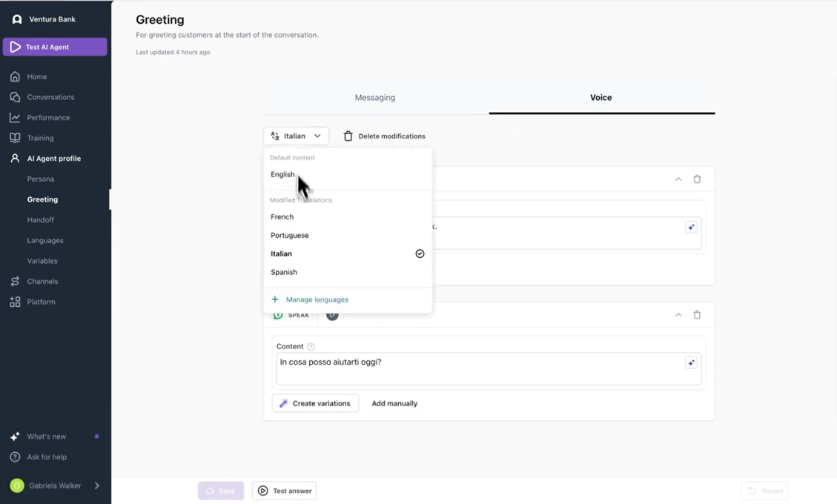Click the Ask for help icon
The height and width of the screenshot is (504, 837).
pos(14,457)
